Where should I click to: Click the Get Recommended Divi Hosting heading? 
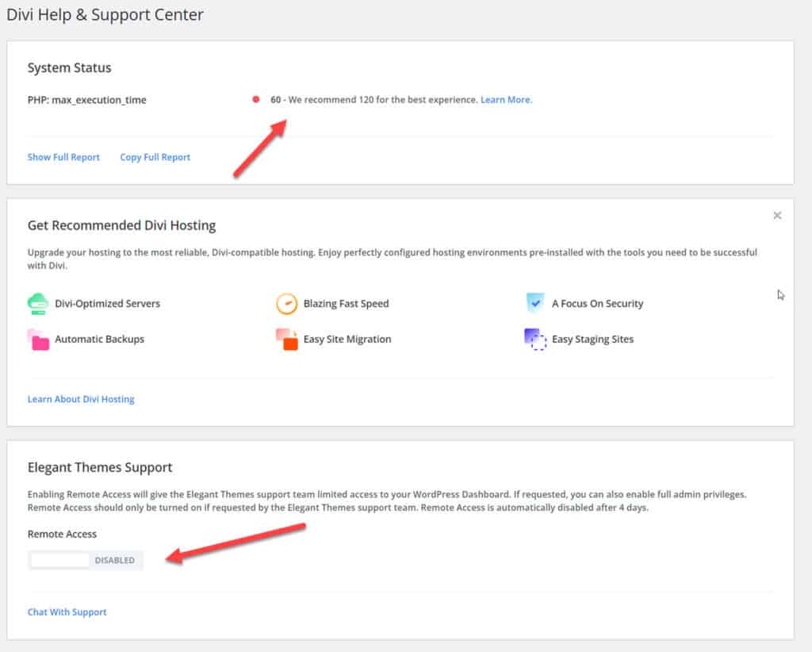[121, 225]
